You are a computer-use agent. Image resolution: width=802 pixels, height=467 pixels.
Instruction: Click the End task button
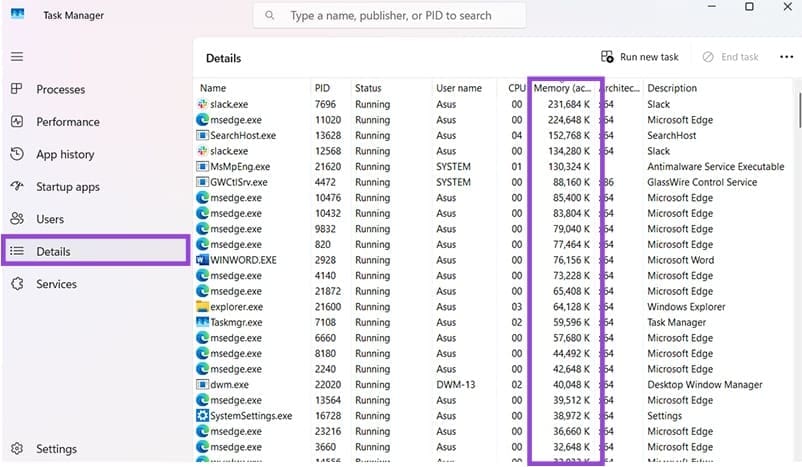(x=730, y=57)
